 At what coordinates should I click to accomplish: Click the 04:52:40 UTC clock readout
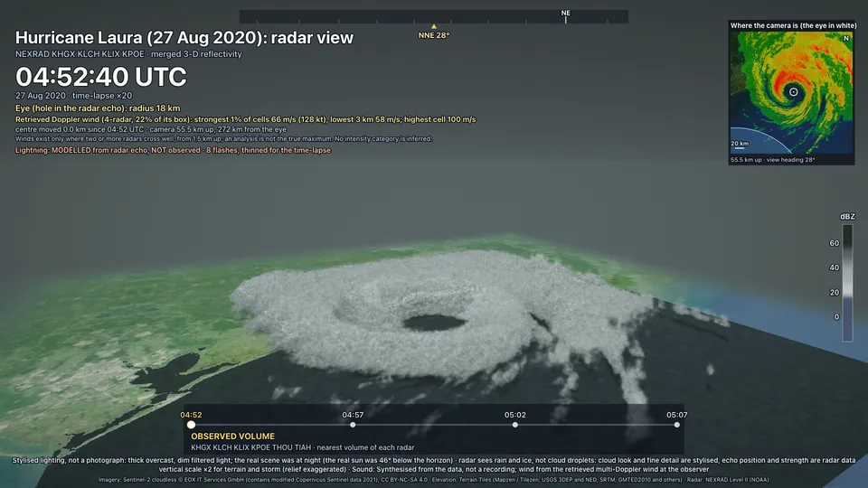pyautogui.click(x=100, y=77)
